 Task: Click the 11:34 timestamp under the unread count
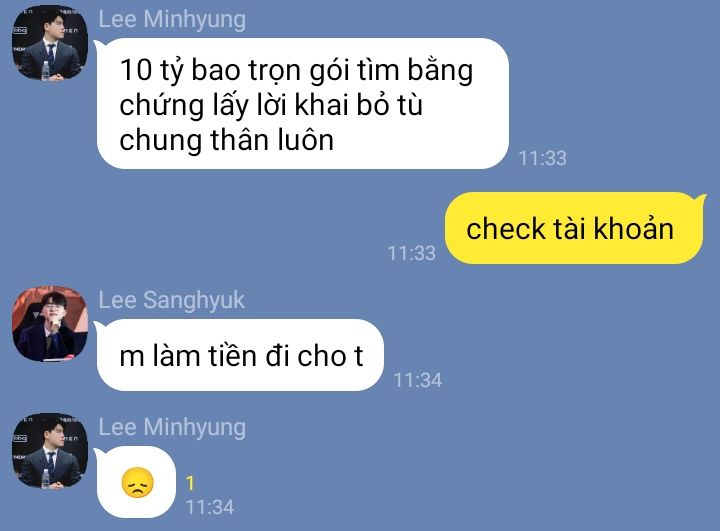tap(209, 507)
